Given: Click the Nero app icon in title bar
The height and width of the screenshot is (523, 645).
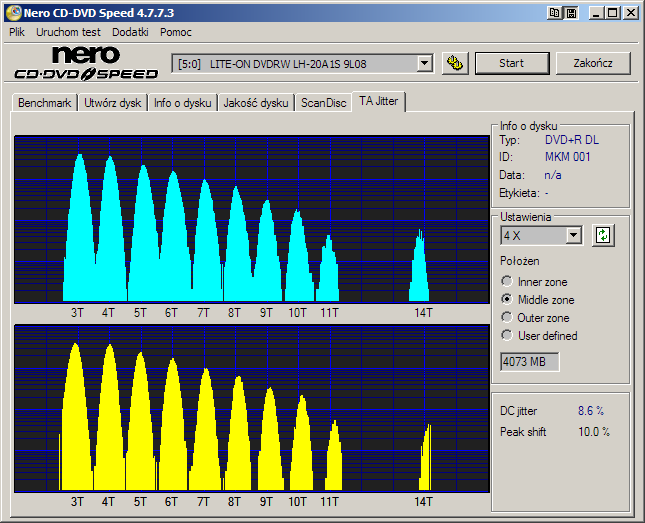Looking at the screenshot, I should (x=14, y=13).
